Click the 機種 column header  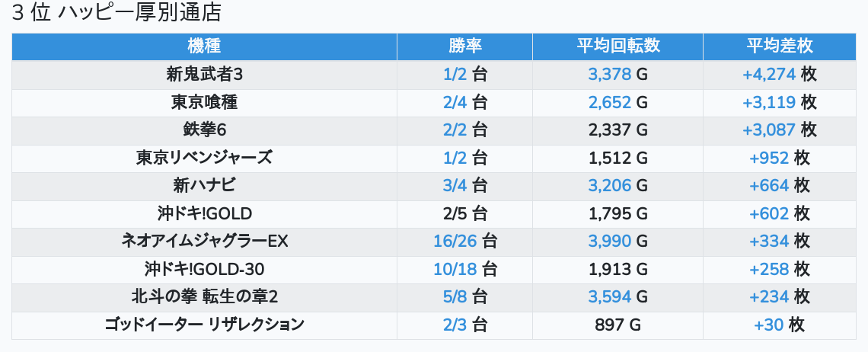[204, 46]
